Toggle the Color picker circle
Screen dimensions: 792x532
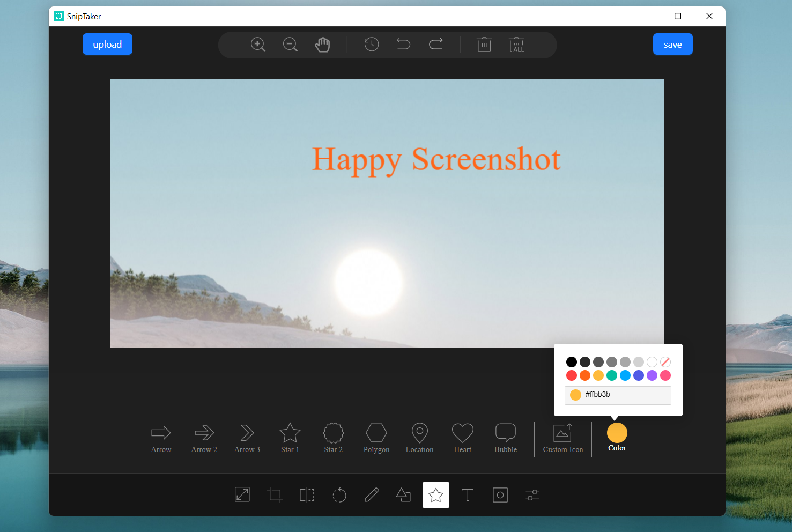[x=617, y=433]
